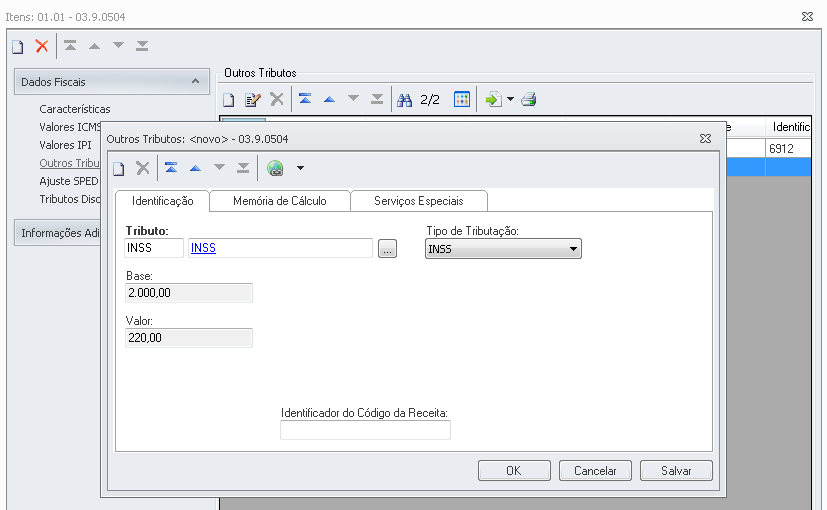827x510 pixels.
Task: Open the Serviços Especiais tab
Action: coord(419,201)
